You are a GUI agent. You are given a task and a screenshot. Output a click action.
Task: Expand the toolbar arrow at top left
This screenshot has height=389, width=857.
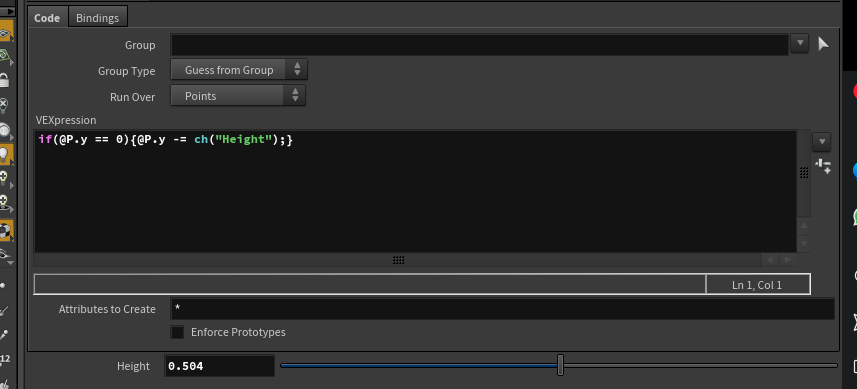point(7,11)
